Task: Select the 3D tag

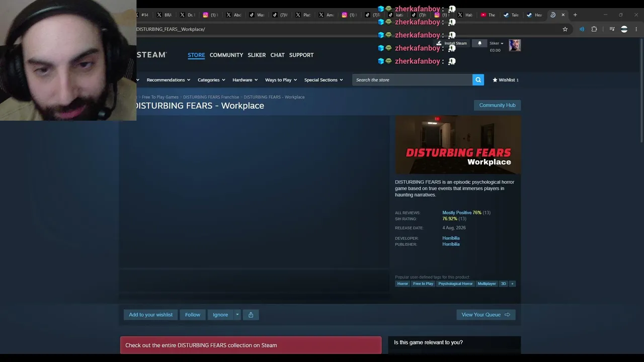Action: 503,284
